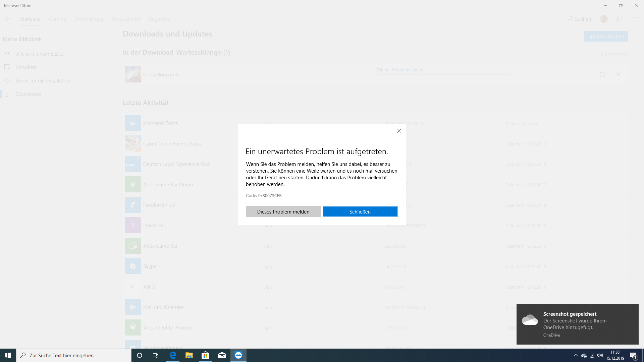Open the downloads indicator icon in header
The width and height of the screenshot is (644, 362).
pyautogui.click(x=619, y=19)
